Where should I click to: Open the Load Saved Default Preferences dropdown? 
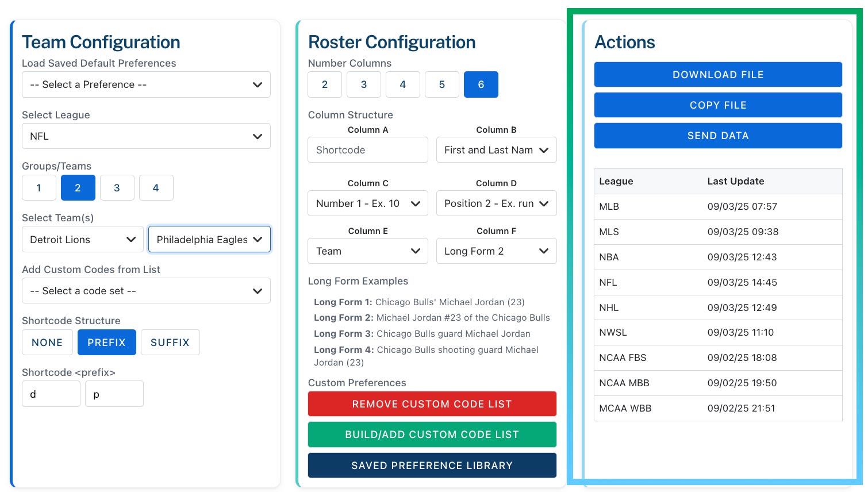(146, 84)
